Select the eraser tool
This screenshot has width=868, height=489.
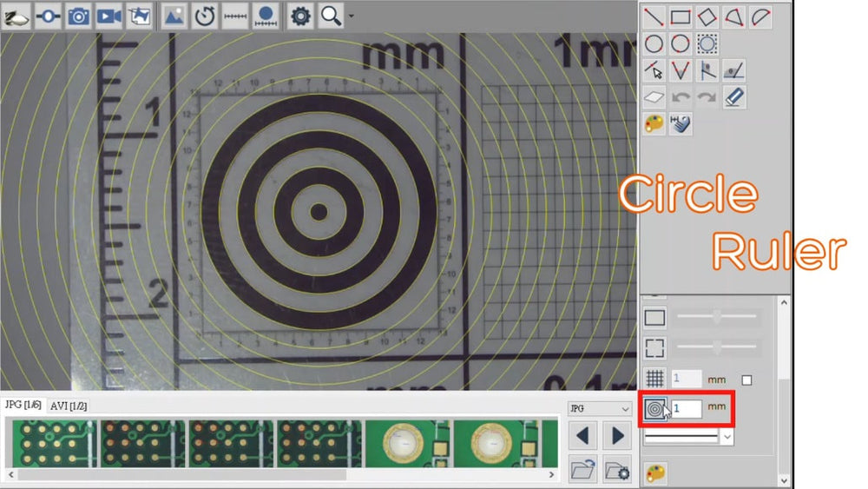click(x=733, y=97)
